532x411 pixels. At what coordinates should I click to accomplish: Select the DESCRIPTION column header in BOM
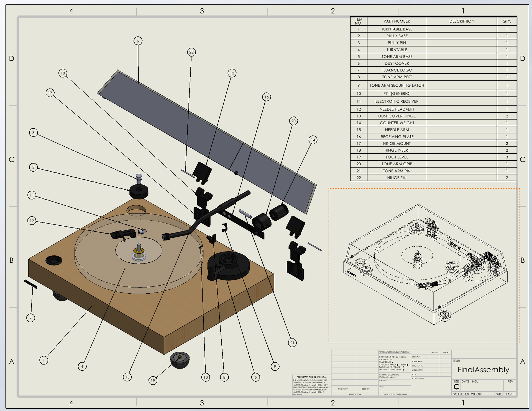pos(462,21)
